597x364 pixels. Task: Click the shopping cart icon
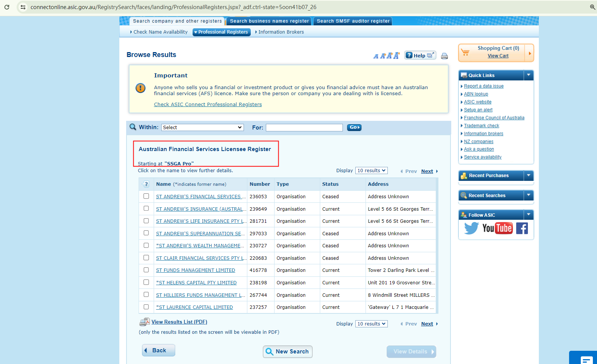coord(465,52)
